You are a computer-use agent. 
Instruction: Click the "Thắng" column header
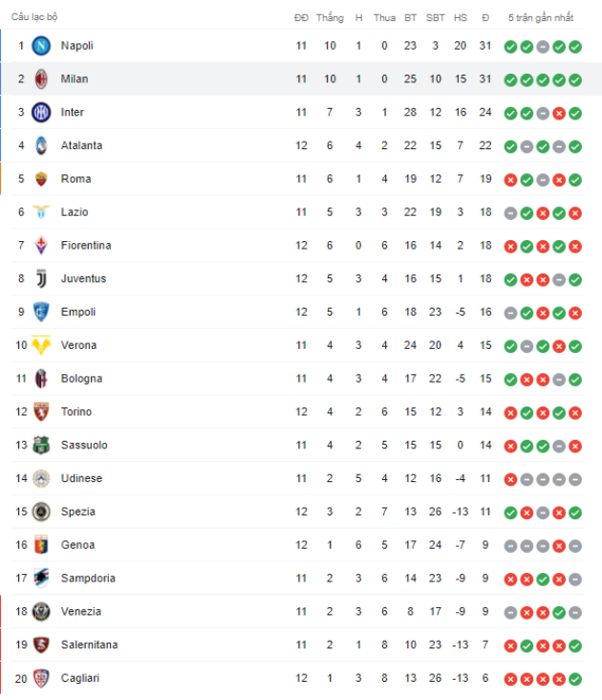[x=330, y=17]
